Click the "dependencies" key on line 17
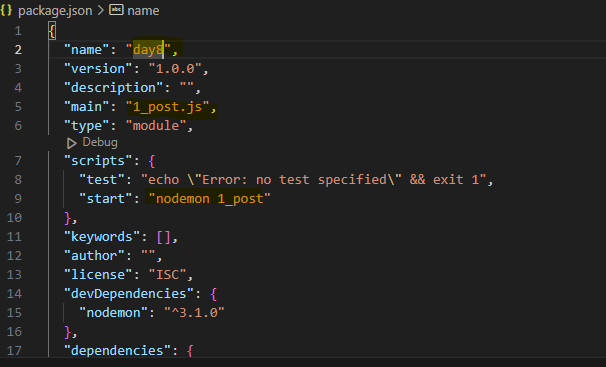The image size is (606, 367). click(x=117, y=350)
